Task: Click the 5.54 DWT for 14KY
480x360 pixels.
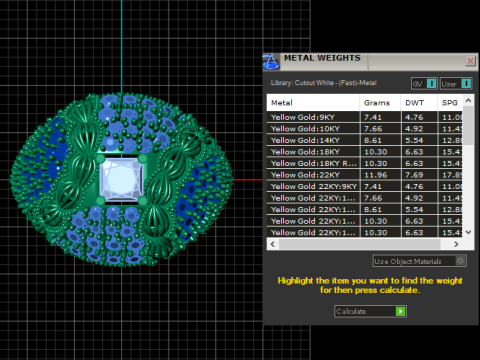Action: [414, 140]
